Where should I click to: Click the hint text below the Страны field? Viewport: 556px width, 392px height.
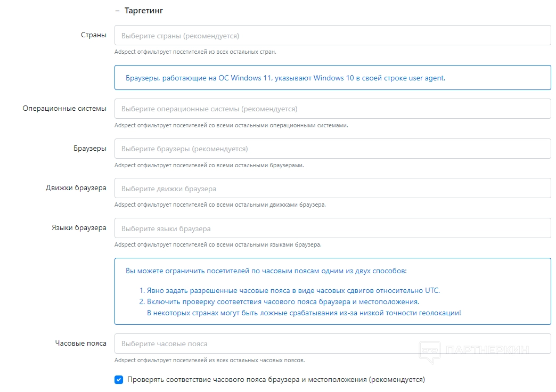coord(195,52)
